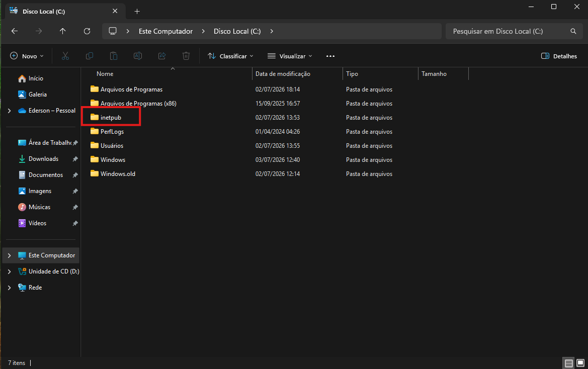Sort by the Nome column header
Screen dimensions: 588x369
105,74
